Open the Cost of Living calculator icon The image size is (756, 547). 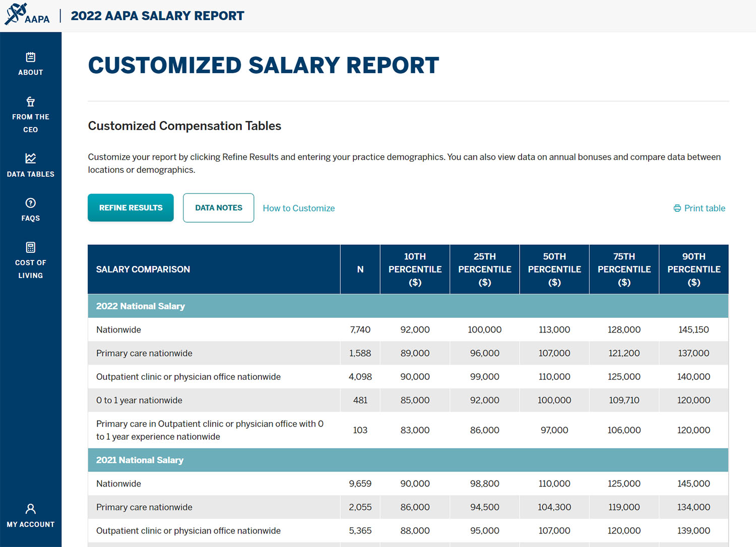click(31, 247)
